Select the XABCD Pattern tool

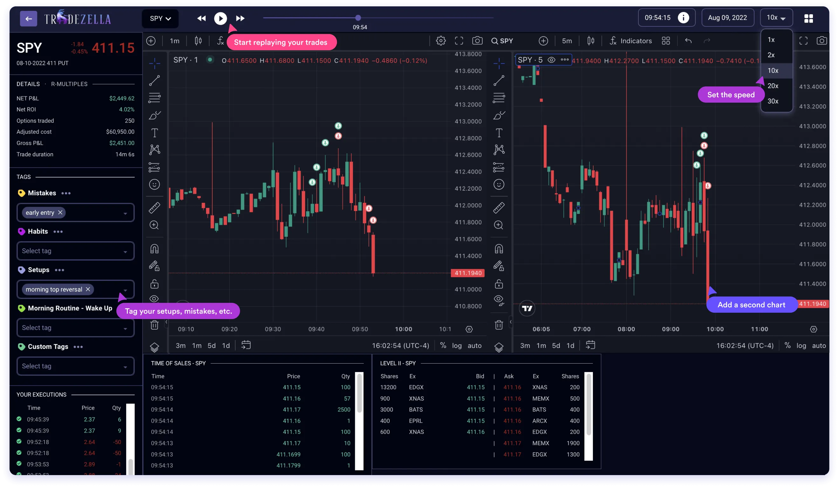click(155, 149)
